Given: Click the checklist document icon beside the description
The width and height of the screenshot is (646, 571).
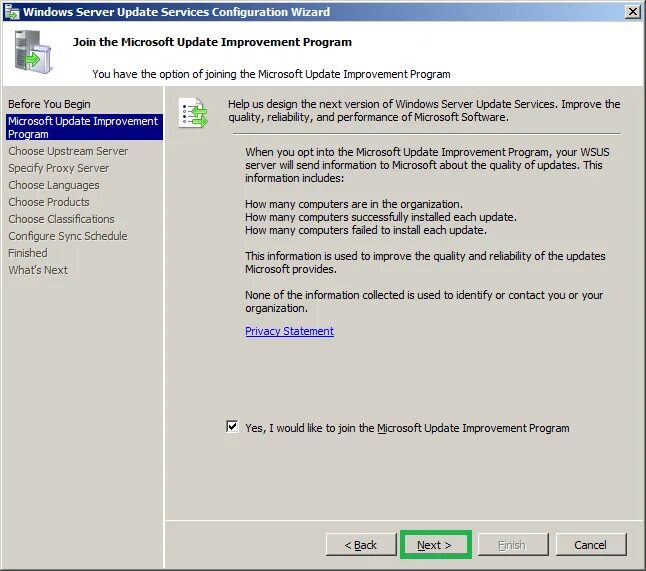Looking at the screenshot, I should 193,113.
